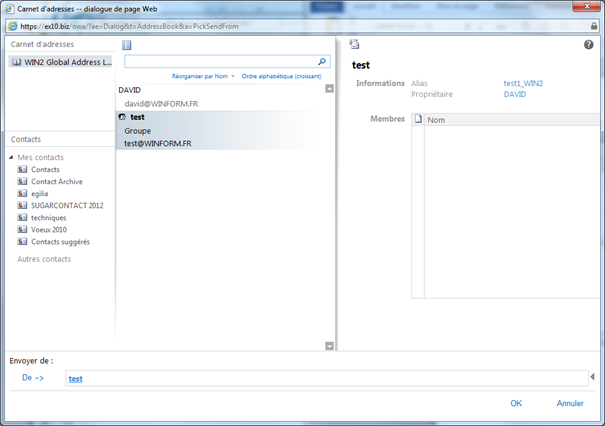The width and height of the screenshot is (605, 426).
Task: Click Annuler to cancel
Action: [x=569, y=404]
